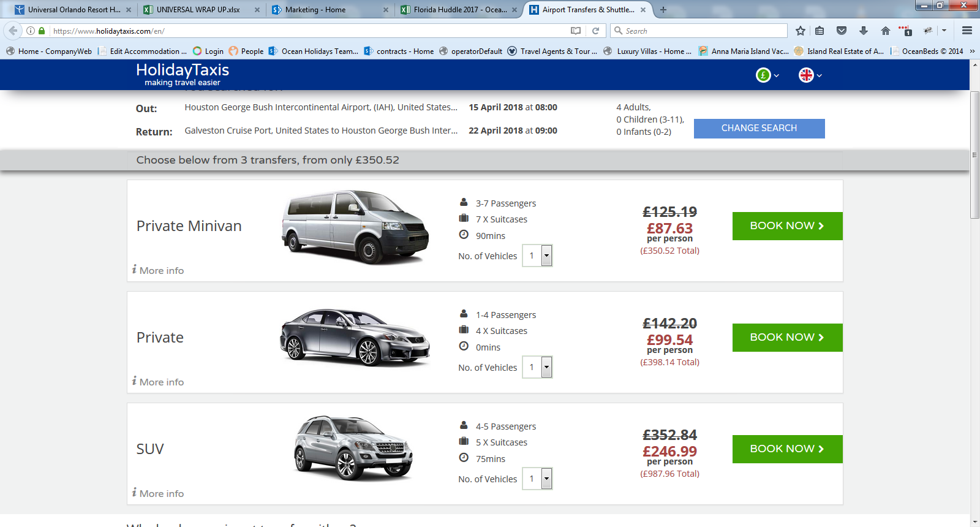
Task: Open the Firefox hamburger menu
Action: pos(967,31)
